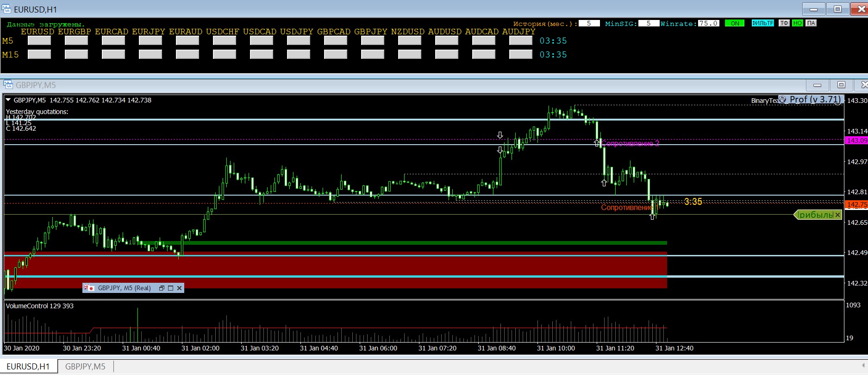Click the M5 signal box under AUDJPY
Viewport: 868px width, 375px height.
click(521, 41)
